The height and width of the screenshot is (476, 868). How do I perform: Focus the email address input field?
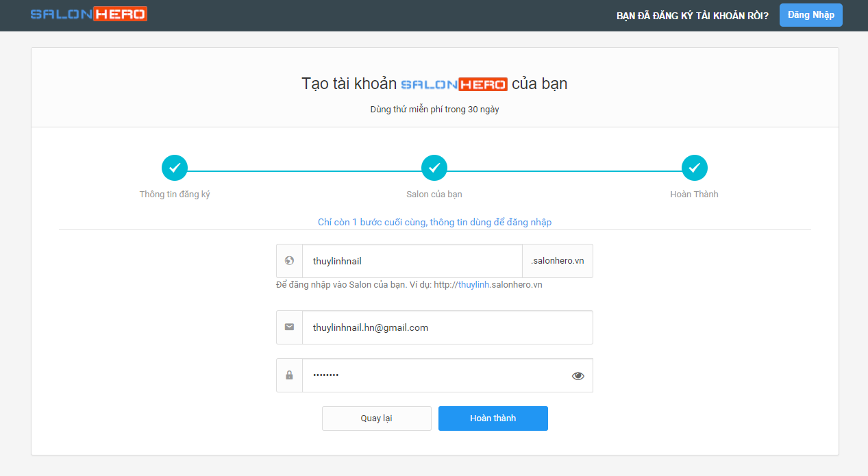pyautogui.click(x=447, y=327)
